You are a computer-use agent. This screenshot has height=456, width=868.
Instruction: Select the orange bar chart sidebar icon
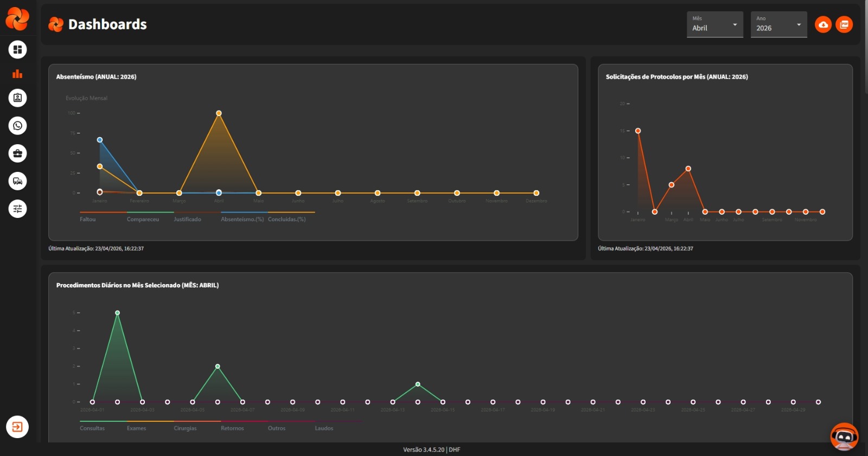pyautogui.click(x=17, y=74)
